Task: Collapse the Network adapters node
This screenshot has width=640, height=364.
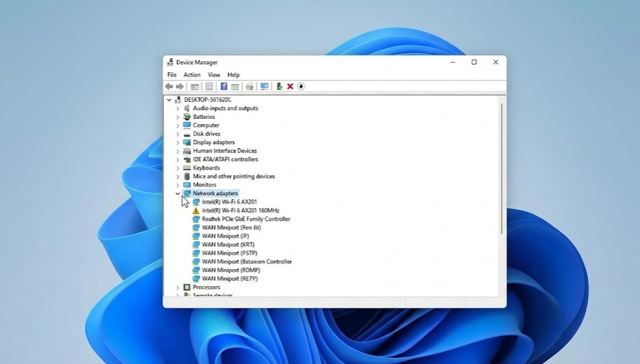Action: click(178, 194)
